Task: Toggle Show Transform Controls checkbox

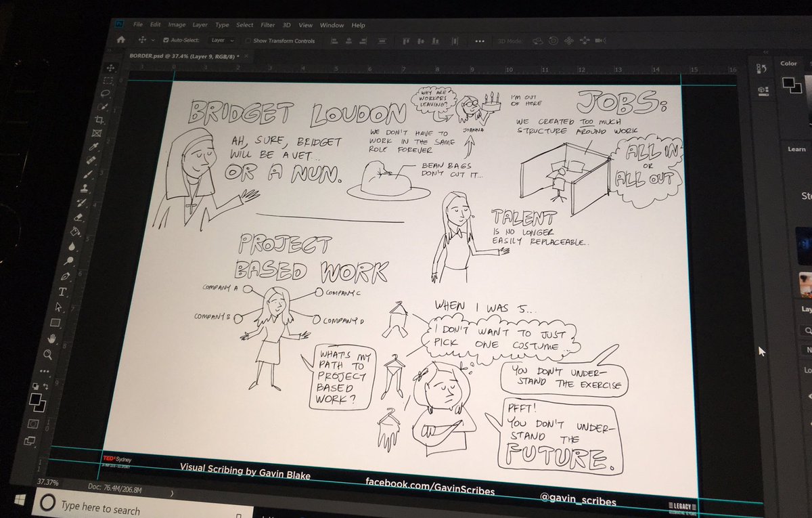Action: pyautogui.click(x=248, y=41)
